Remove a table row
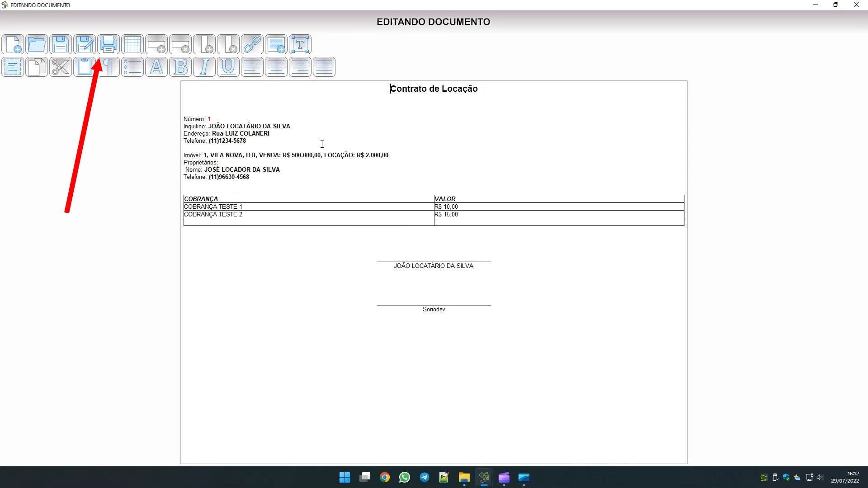868x488 pixels. pyautogui.click(x=180, y=44)
